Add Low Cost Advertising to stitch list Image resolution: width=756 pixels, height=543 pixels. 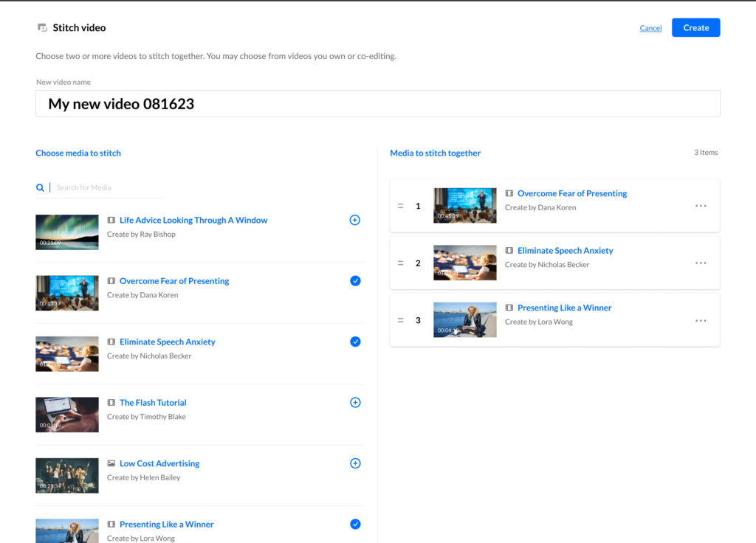[354, 463]
